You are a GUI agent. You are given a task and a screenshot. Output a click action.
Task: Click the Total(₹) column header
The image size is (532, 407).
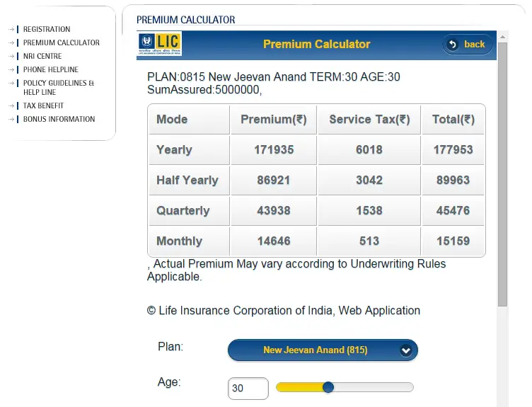(453, 119)
